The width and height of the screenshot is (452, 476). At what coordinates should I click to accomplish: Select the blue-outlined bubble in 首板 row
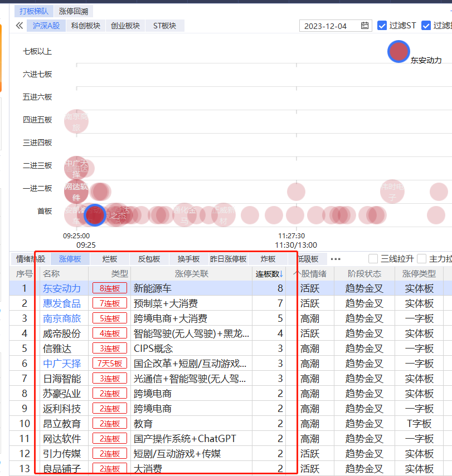95,215
